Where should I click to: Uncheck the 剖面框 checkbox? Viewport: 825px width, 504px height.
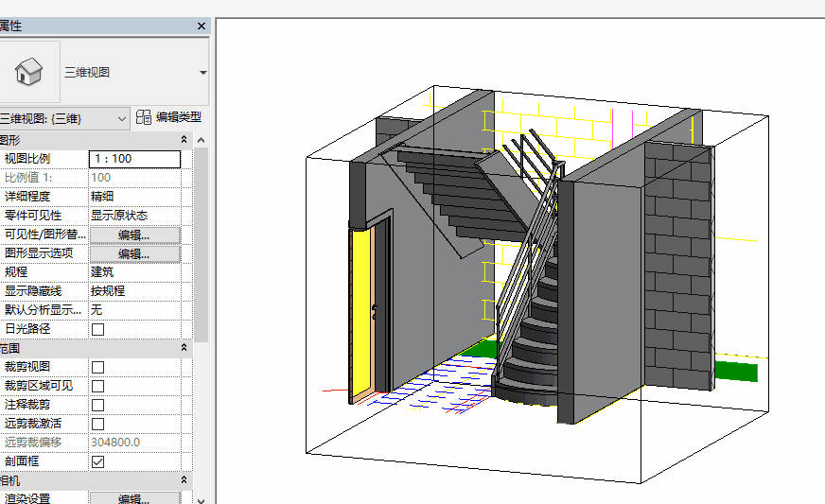click(x=97, y=461)
